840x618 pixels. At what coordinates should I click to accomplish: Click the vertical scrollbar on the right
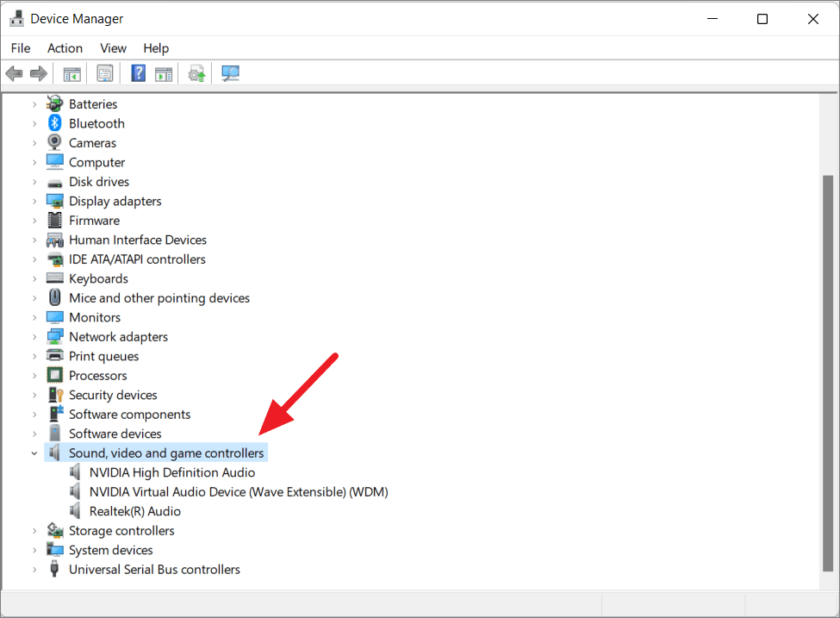tap(826, 345)
